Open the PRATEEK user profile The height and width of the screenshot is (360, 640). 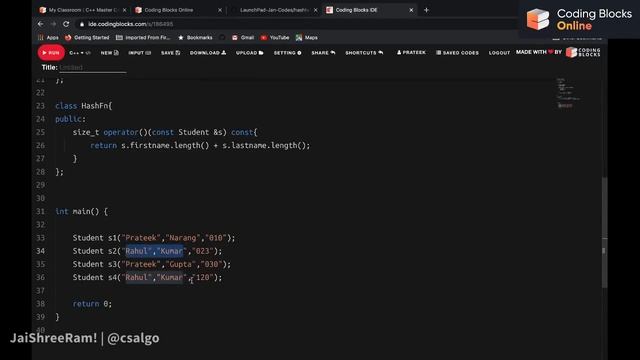[x=411, y=53]
